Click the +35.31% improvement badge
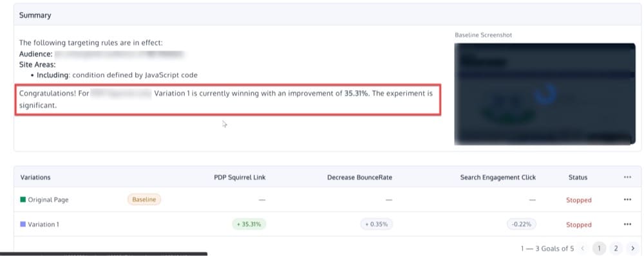The image size is (644, 256). (249, 224)
